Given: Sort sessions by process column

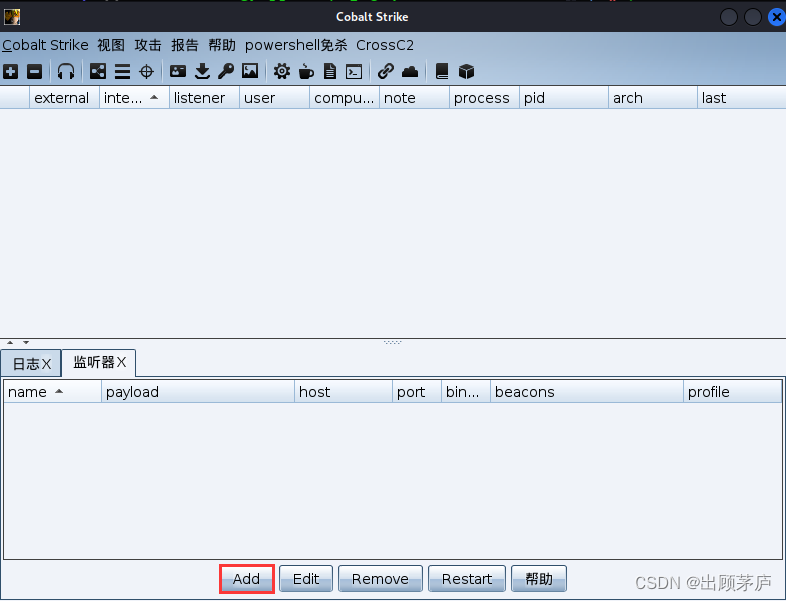Looking at the screenshot, I should click(485, 98).
